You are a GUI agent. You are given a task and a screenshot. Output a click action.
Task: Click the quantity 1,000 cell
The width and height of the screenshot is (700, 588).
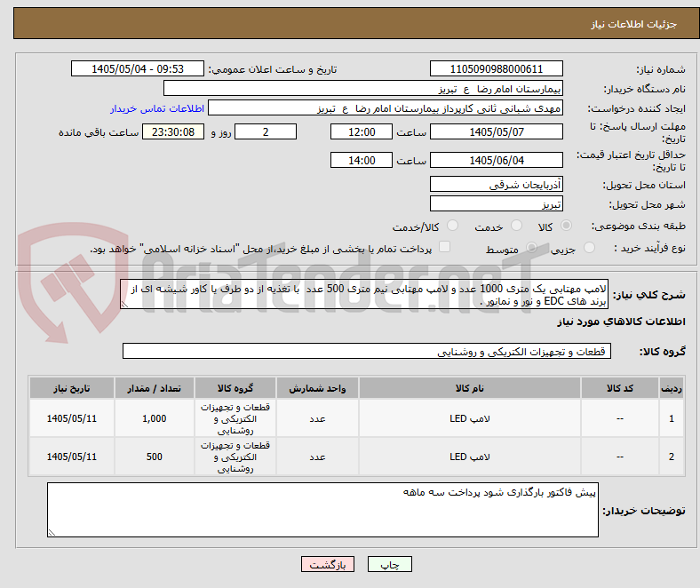click(154, 418)
